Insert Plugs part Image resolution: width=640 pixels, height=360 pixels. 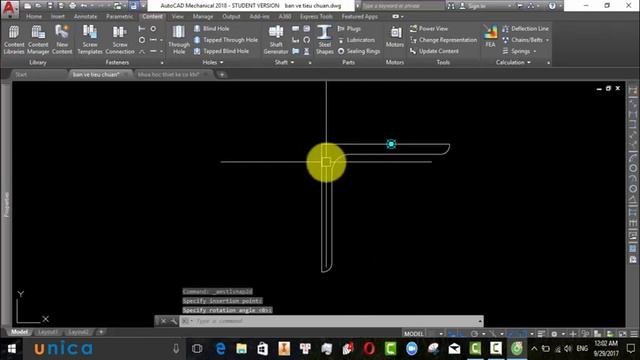(x=349, y=29)
